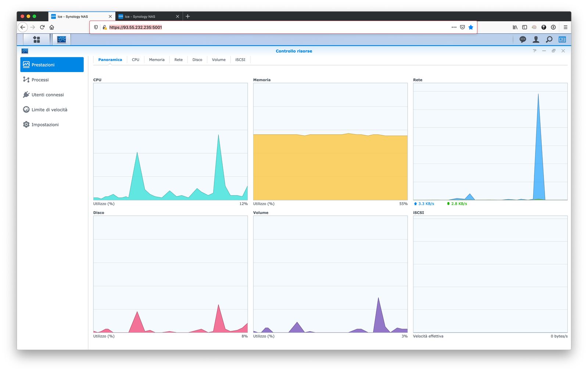
Task: Click the Memoria usage chart
Action: click(330, 142)
